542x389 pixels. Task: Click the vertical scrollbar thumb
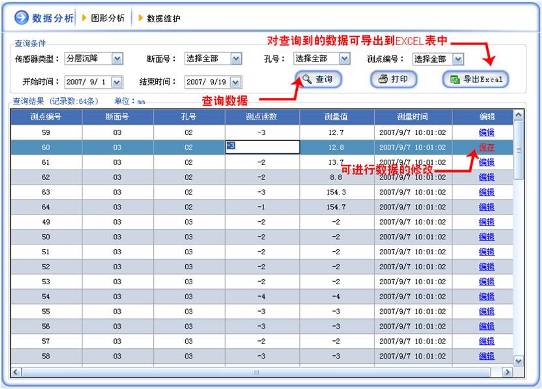click(x=518, y=150)
